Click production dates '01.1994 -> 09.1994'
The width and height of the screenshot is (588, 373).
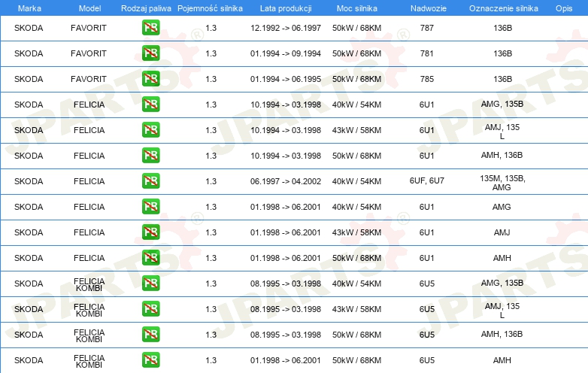click(x=286, y=53)
